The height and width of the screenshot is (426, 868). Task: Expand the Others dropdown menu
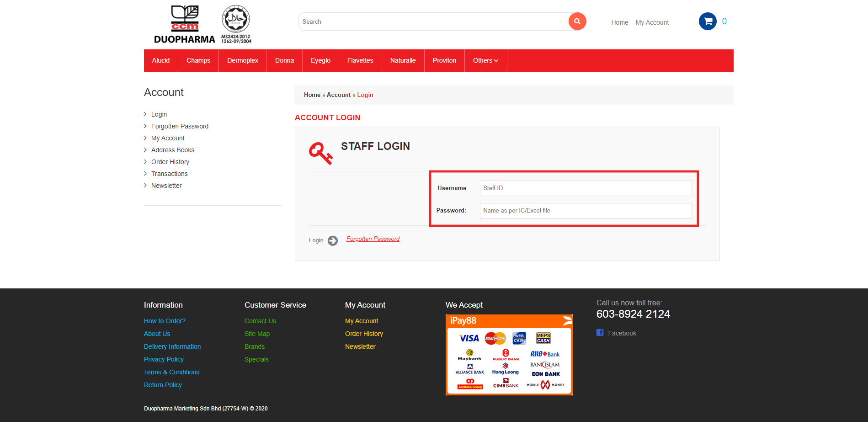click(485, 61)
